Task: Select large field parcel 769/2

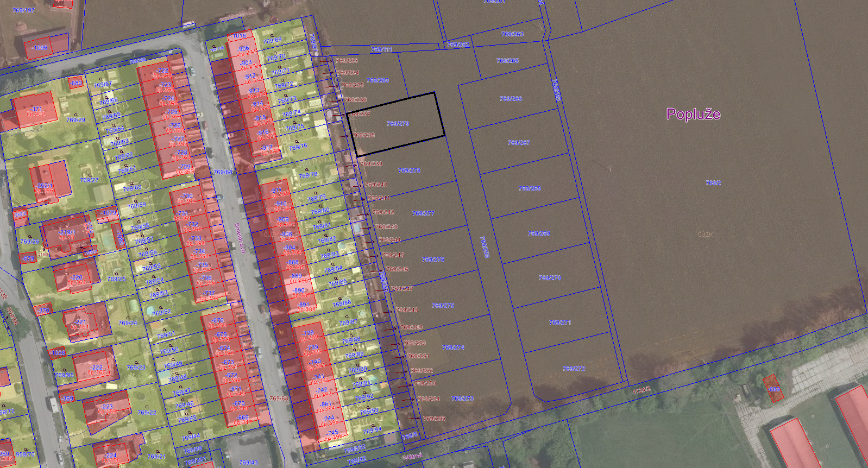Action: coord(713,183)
